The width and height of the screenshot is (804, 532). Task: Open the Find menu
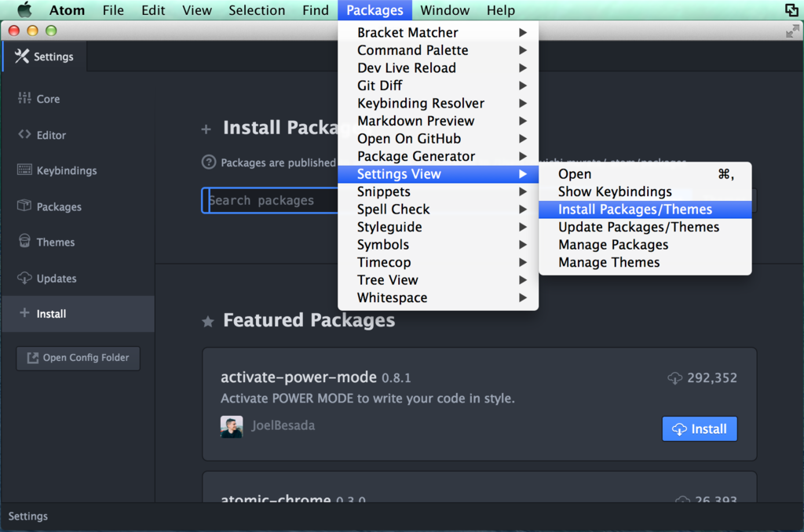coord(316,10)
